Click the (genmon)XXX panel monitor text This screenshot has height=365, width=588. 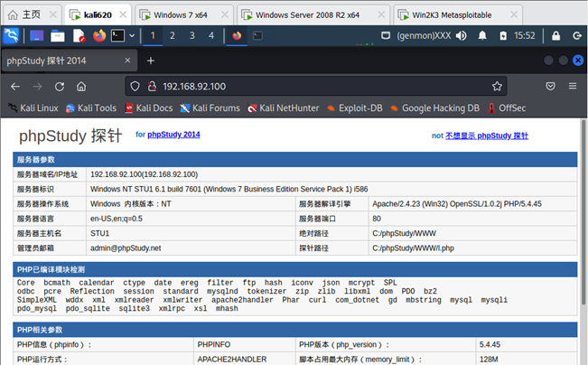tap(424, 35)
